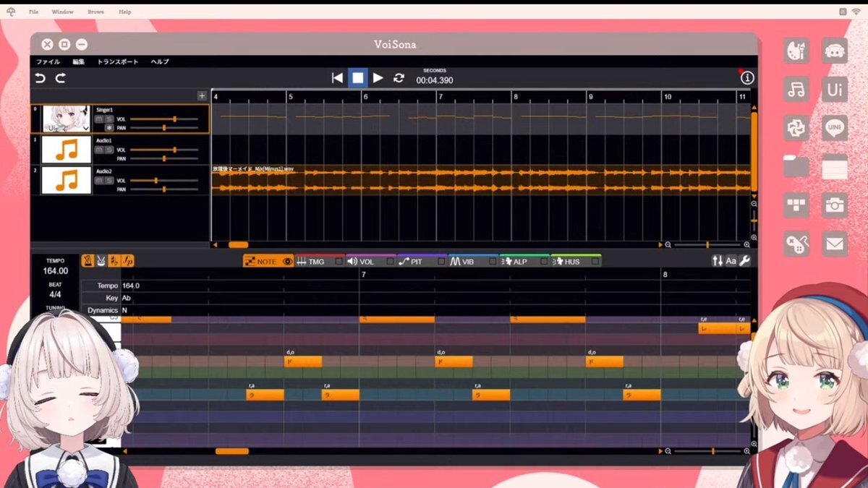Check the ALP tab checkbox
Viewport: 868px width, 488px height.
point(544,262)
